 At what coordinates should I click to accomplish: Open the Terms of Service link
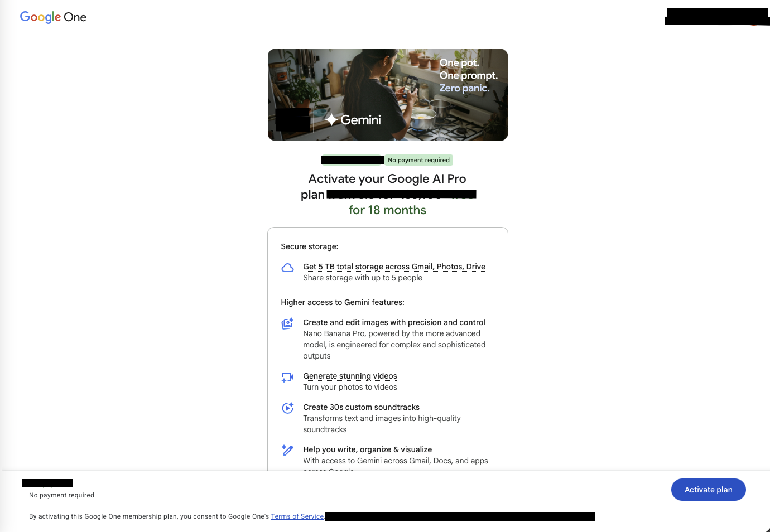(x=297, y=516)
